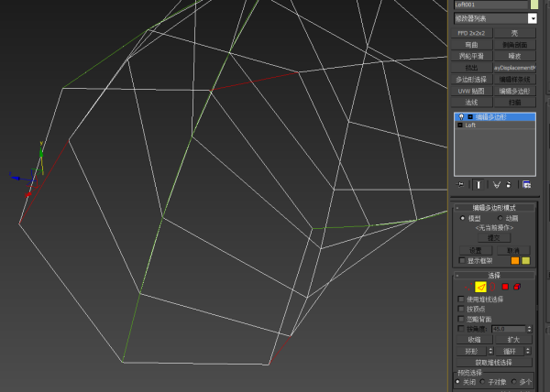Click the 倒角剖面 modifier button
This screenshot has height=392, width=550.
click(514, 45)
